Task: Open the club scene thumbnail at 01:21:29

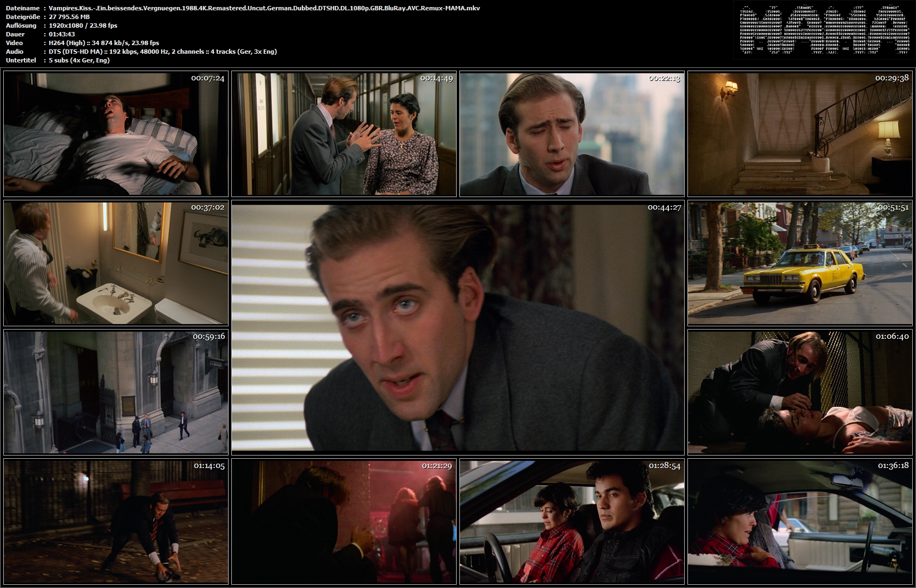Action: (344, 521)
